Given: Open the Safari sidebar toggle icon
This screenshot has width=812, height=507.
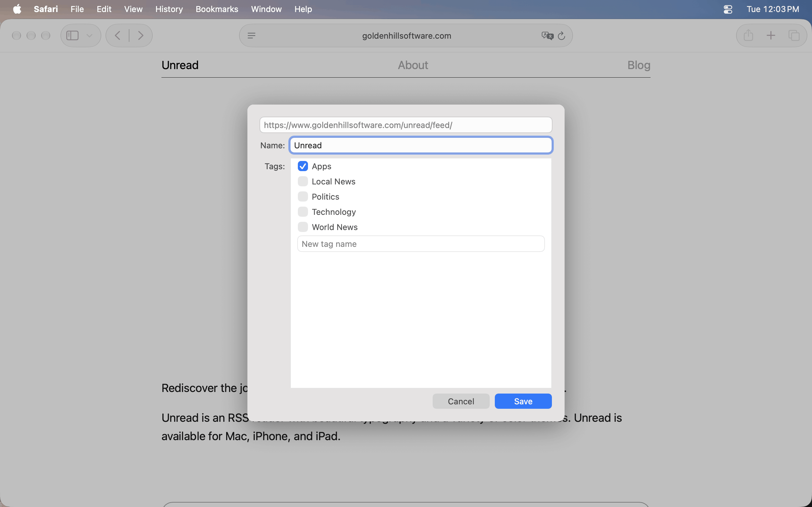Looking at the screenshot, I should click(72, 35).
